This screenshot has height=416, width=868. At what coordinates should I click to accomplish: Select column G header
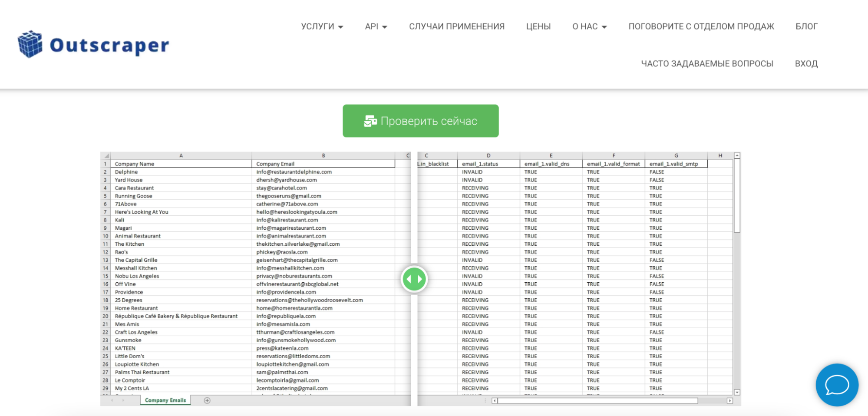(x=676, y=155)
